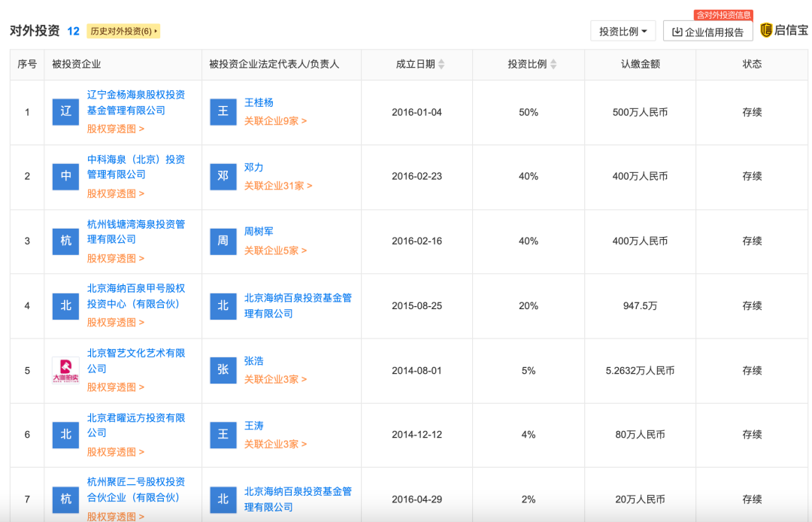The image size is (812, 522).
Task: Click date cell 2016-01-04
Action: 417,112
